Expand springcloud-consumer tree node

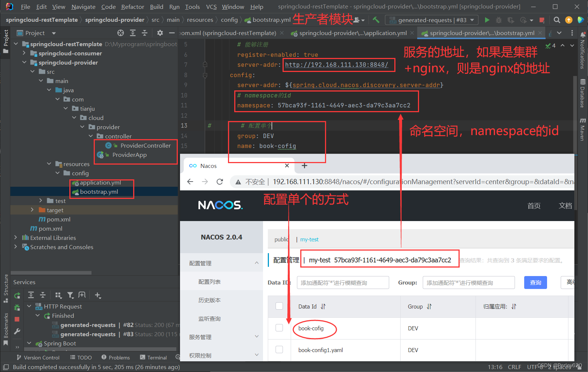[24, 53]
